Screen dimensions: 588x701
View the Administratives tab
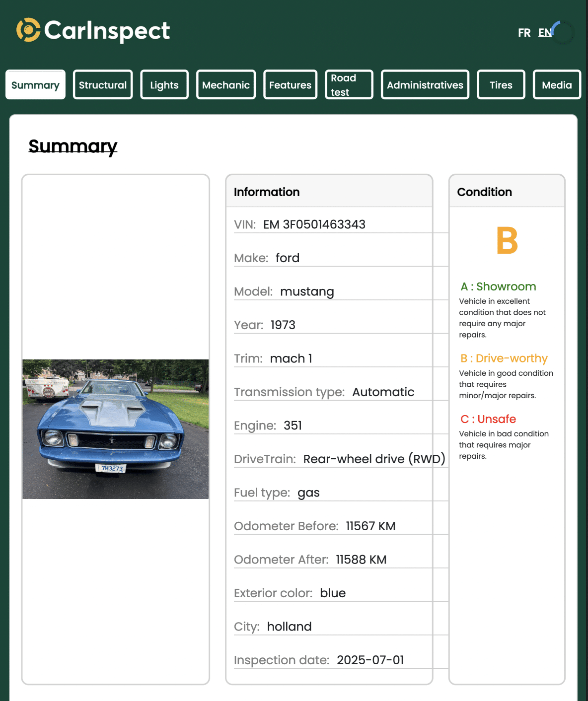(425, 85)
